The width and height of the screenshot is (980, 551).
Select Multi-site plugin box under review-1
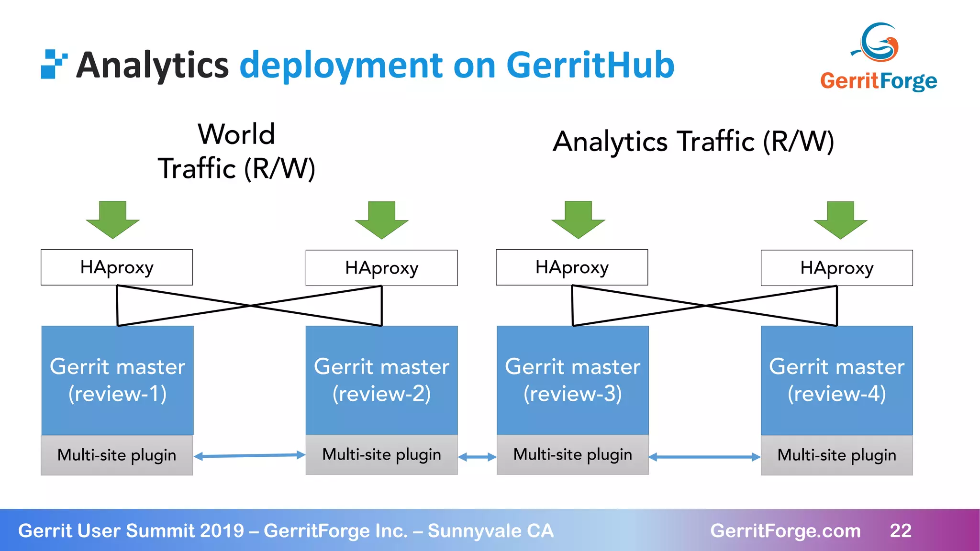(117, 455)
